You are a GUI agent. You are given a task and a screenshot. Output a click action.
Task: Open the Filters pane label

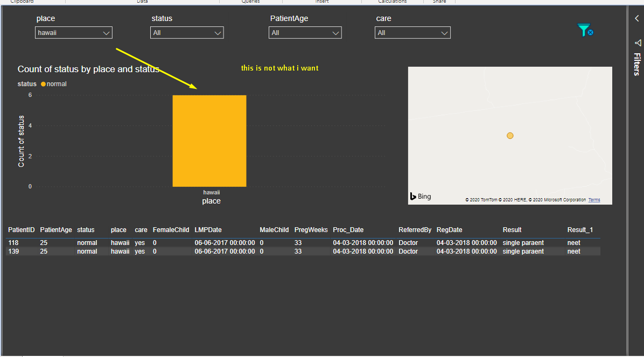click(637, 65)
